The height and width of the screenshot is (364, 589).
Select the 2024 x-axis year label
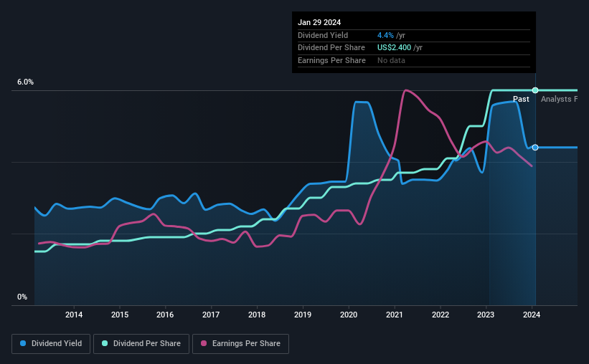coord(532,315)
